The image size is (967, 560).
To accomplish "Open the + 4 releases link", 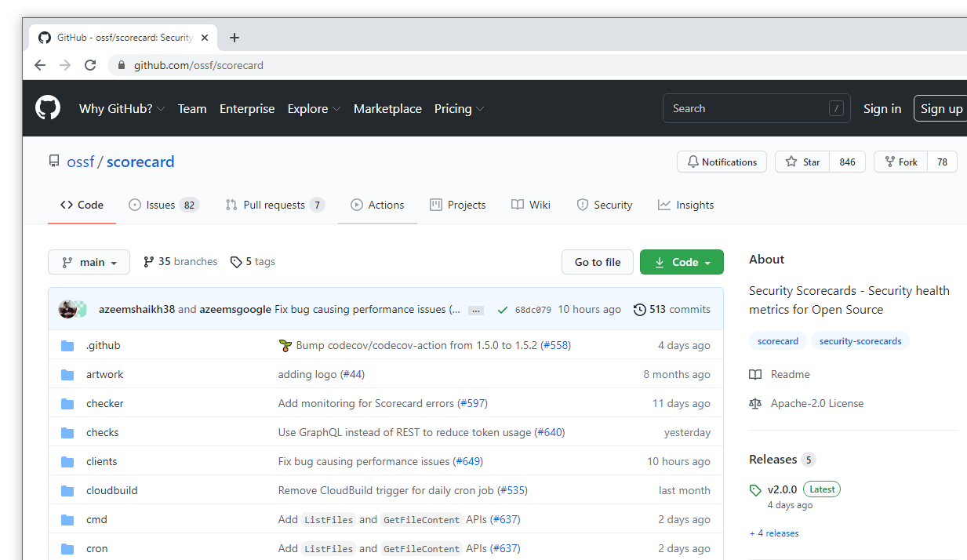I will [773, 533].
